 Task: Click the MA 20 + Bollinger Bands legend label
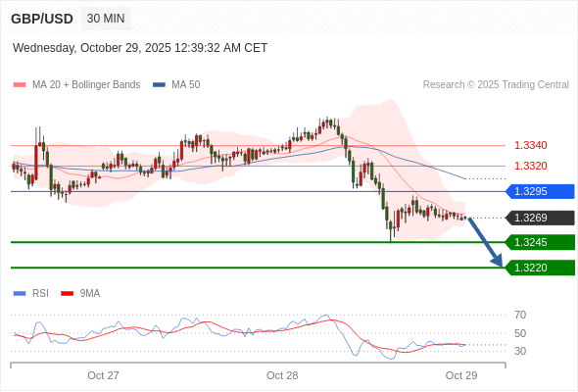point(86,85)
